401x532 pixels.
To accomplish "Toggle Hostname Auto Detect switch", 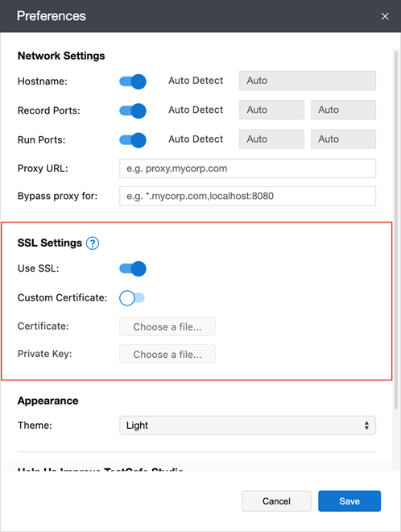I will tap(133, 81).
